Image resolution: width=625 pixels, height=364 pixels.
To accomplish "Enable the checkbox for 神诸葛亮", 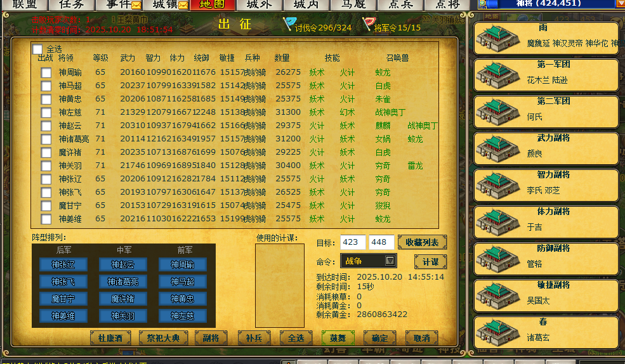I will [46, 139].
